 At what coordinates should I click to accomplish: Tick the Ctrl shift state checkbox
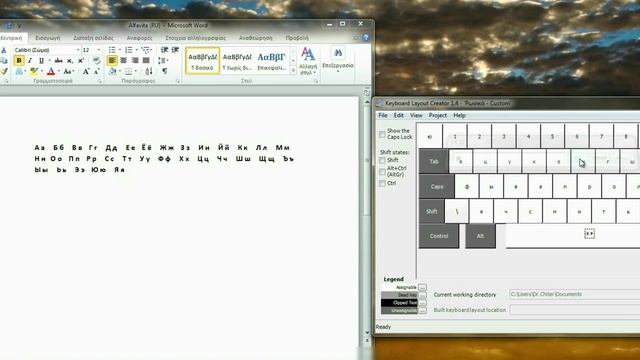(382, 184)
